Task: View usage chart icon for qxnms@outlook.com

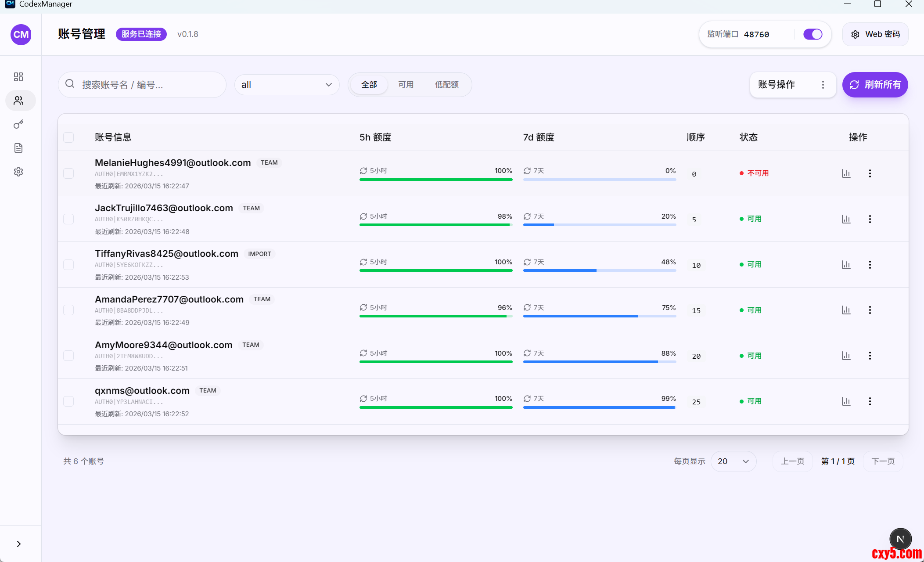Action: pyautogui.click(x=846, y=401)
